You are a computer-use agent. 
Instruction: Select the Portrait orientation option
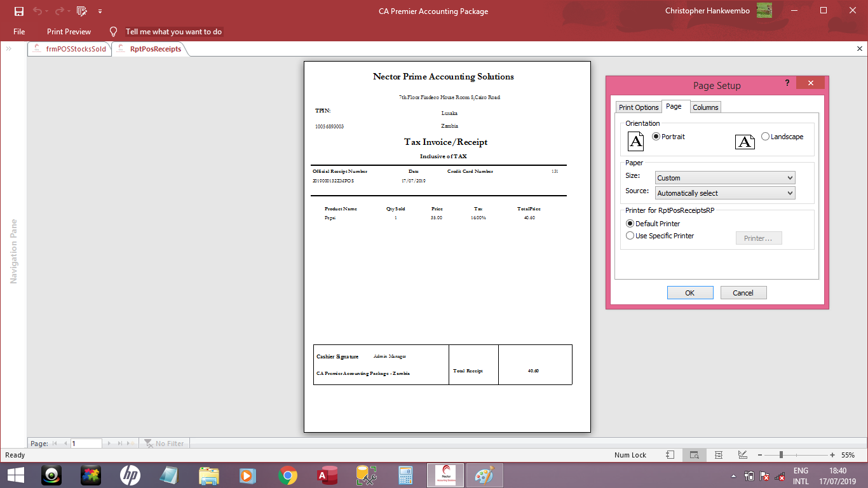656,137
